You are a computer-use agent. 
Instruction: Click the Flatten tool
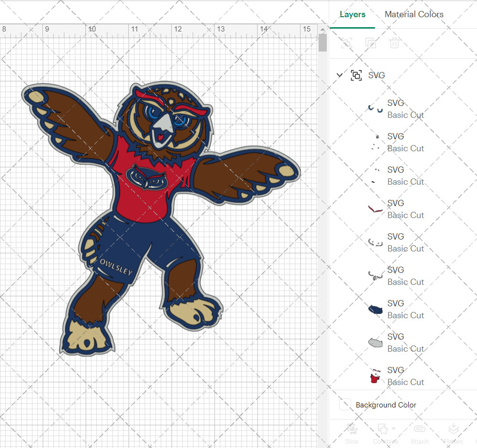pyautogui.click(x=453, y=433)
